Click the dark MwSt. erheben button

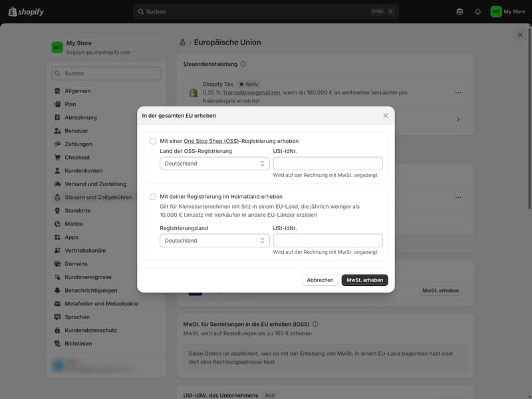pyautogui.click(x=364, y=280)
